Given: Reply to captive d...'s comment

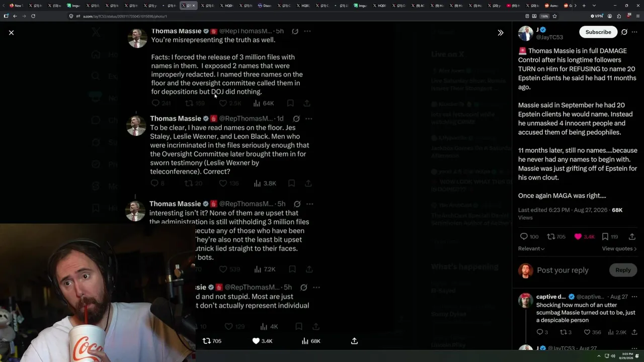Looking at the screenshot, I should tap(542, 332).
